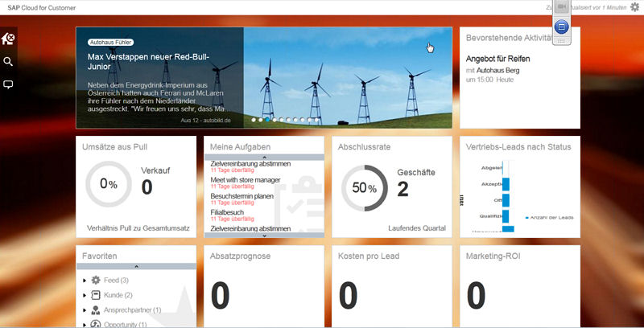The width and height of the screenshot is (644, 328).
Task: Click Geschäfte count 2 in Abschlussrate
Action: click(403, 189)
